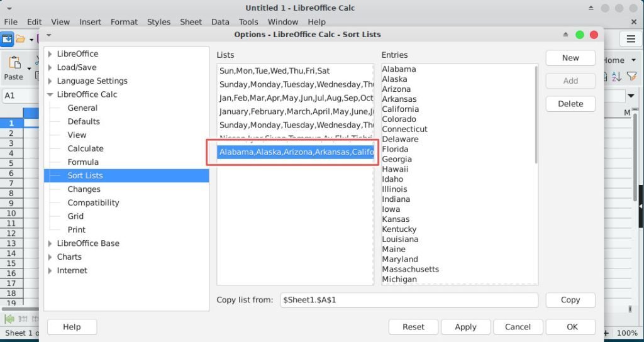
Task: Click the Paste clipboard icon in Calc
Action: tap(14, 63)
